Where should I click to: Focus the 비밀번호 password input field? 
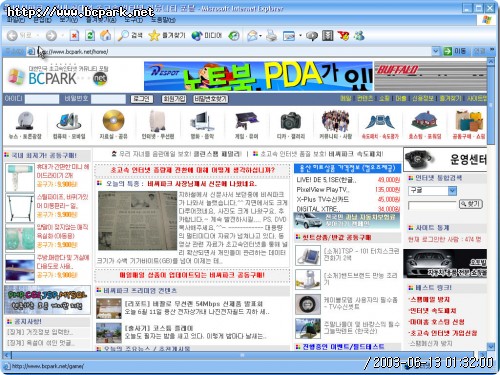coord(108,99)
